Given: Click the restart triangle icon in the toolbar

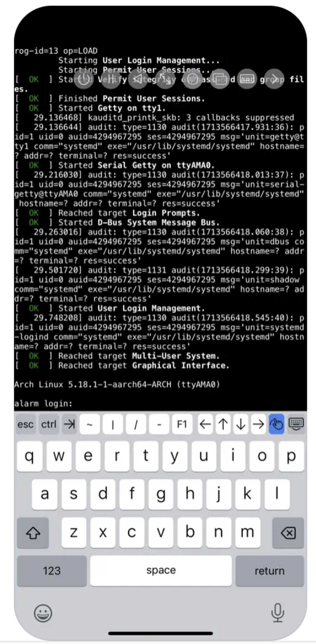Looking at the screenshot, I should pos(138,79).
